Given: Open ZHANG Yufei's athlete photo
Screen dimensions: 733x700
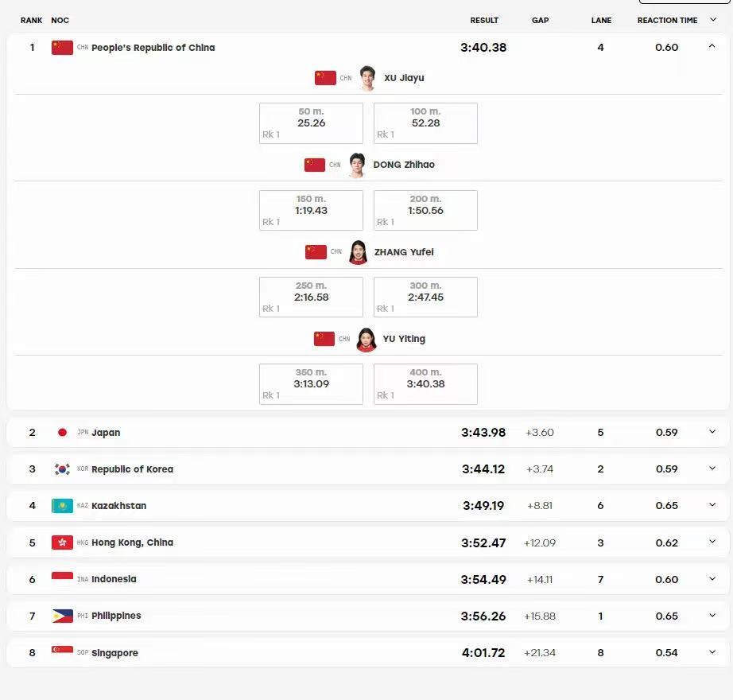Looking at the screenshot, I should pos(358,252).
